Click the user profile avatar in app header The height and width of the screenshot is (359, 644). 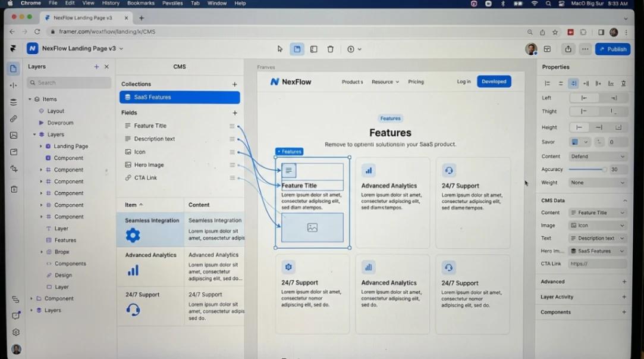click(531, 49)
